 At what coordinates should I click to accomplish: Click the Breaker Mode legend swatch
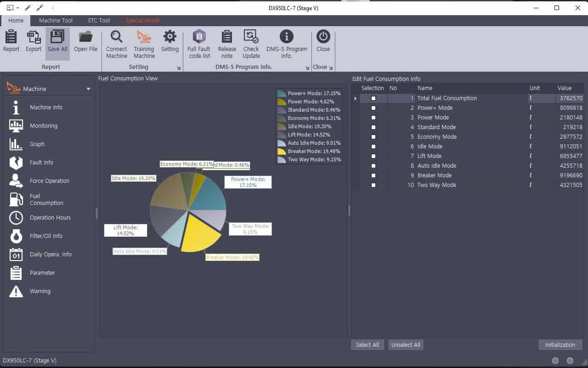tap(282, 151)
